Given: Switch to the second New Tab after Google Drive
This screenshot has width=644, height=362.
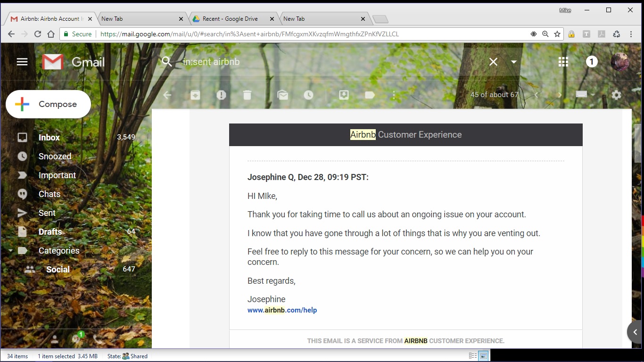Looking at the screenshot, I should click(323, 19).
